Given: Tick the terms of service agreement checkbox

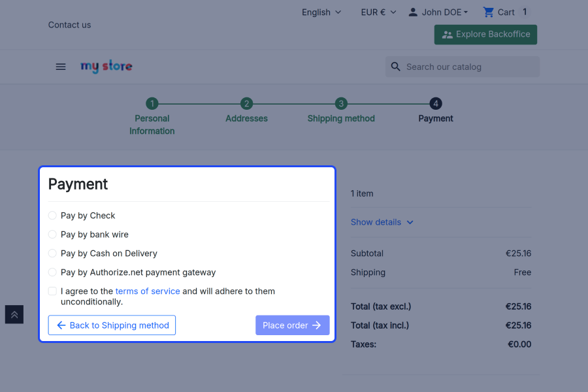Looking at the screenshot, I should tap(52, 291).
